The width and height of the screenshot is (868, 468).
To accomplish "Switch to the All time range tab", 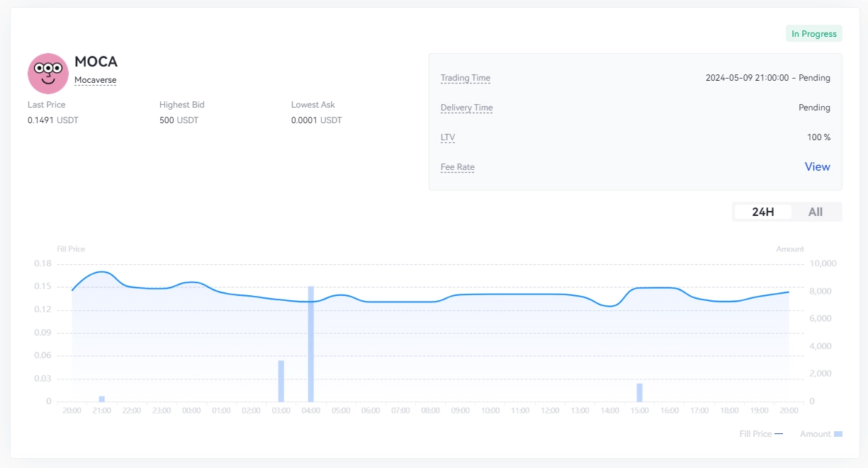I will (x=816, y=211).
